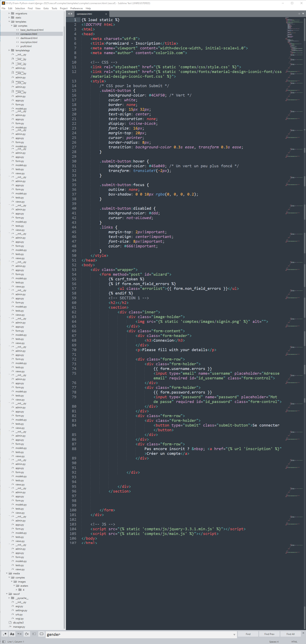Click the Find button in find panel
The height and width of the screenshot is (644, 306).
point(248,634)
